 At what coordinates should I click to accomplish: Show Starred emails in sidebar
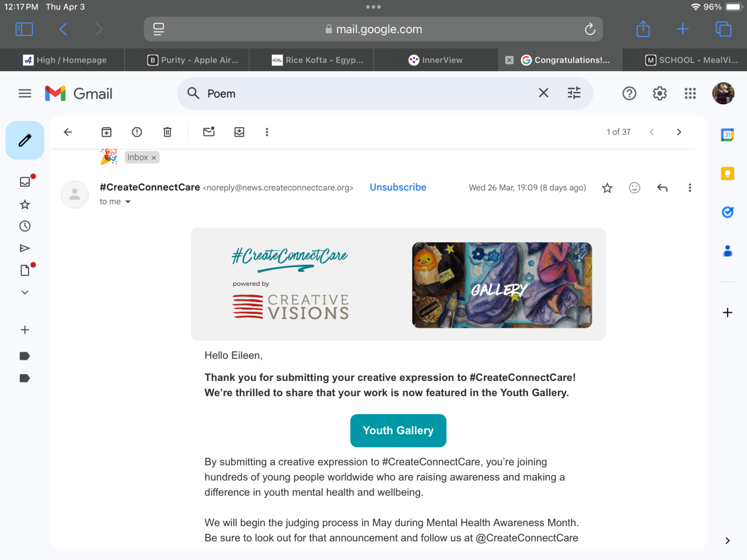tap(25, 204)
